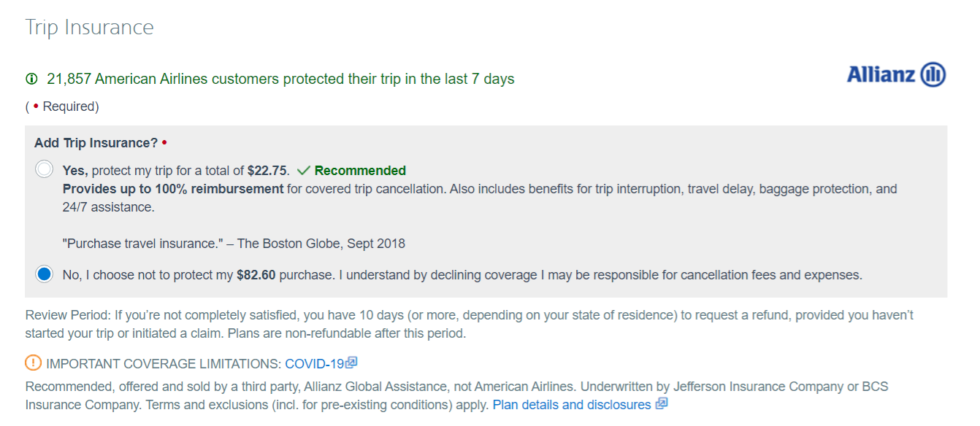Image resolution: width=980 pixels, height=426 pixels.
Task: Click the green info icon by customer count
Action: coord(31,79)
